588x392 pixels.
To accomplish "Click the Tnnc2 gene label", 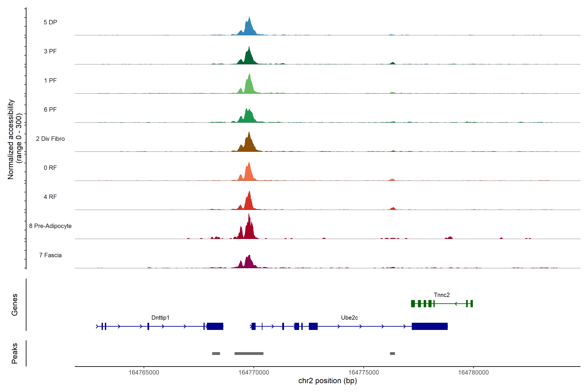I will 442,295.
